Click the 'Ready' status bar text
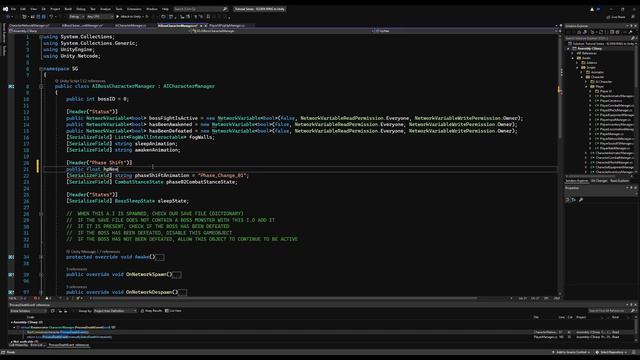Image resolution: width=640 pixels, height=360 pixels. (11, 352)
